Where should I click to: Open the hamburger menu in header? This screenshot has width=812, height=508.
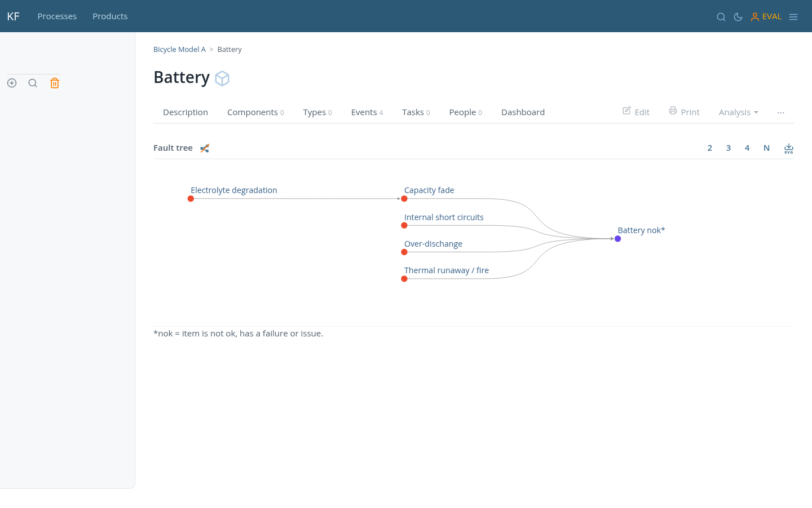click(x=793, y=17)
